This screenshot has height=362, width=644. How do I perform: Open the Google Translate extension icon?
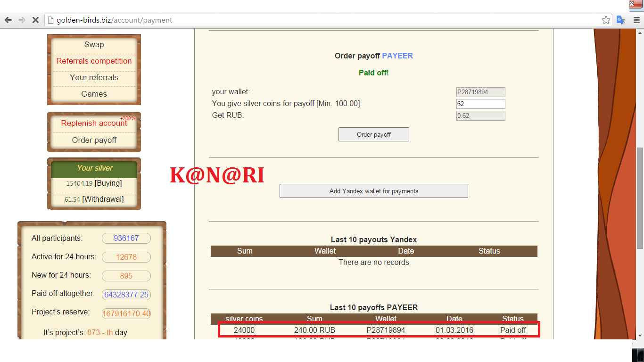pos(621,20)
